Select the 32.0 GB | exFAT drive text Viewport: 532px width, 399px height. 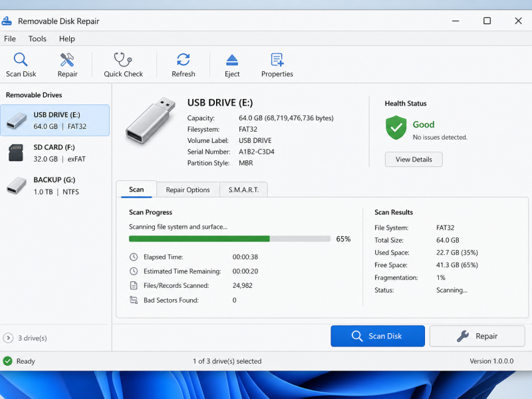[59, 159]
